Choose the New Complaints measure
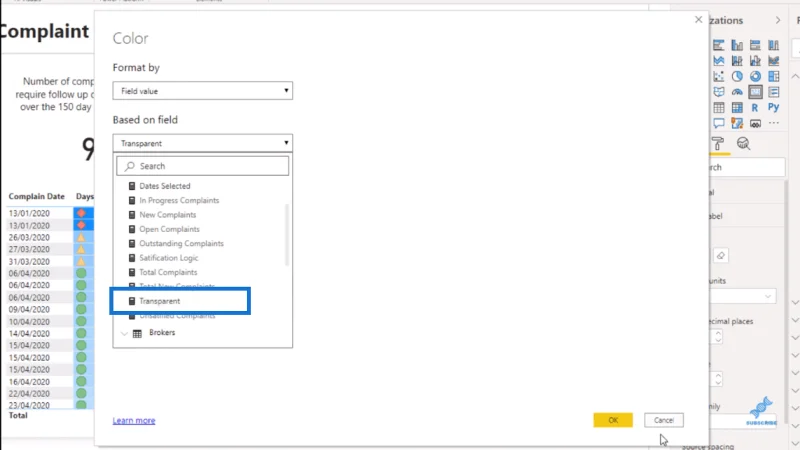This screenshot has height=450, width=800. [x=168, y=215]
